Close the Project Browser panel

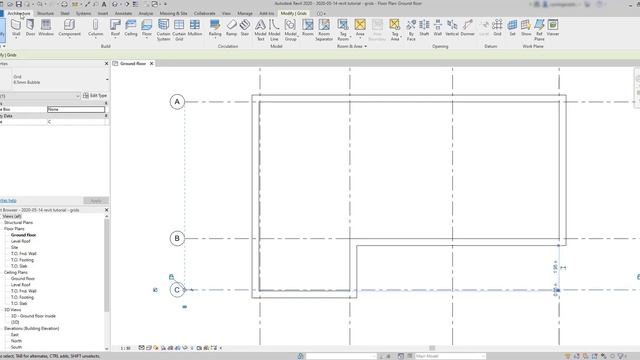107,210
